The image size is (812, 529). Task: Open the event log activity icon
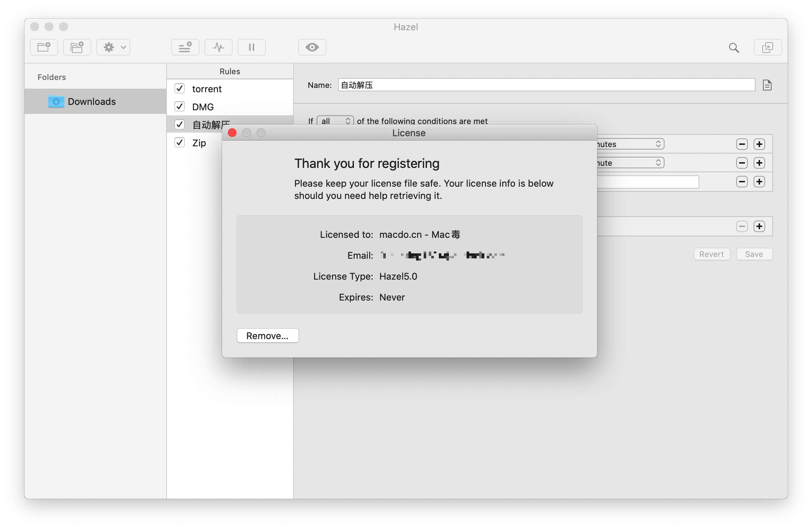[x=218, y=47]
